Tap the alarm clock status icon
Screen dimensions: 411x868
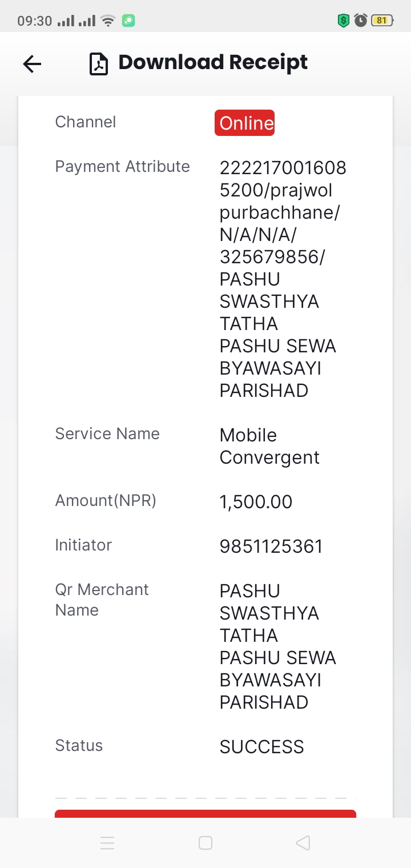tap(361, 21)
